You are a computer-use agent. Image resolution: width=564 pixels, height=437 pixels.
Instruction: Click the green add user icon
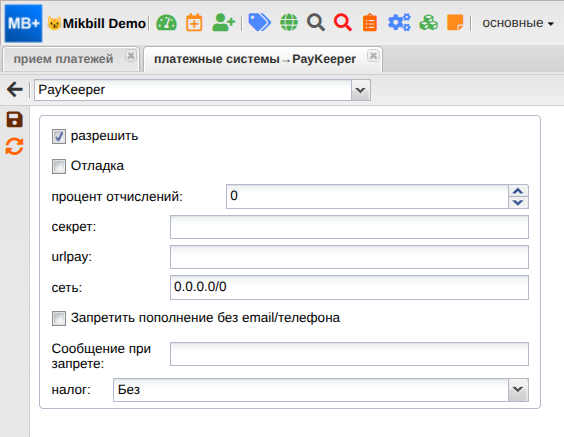(223, 23)
